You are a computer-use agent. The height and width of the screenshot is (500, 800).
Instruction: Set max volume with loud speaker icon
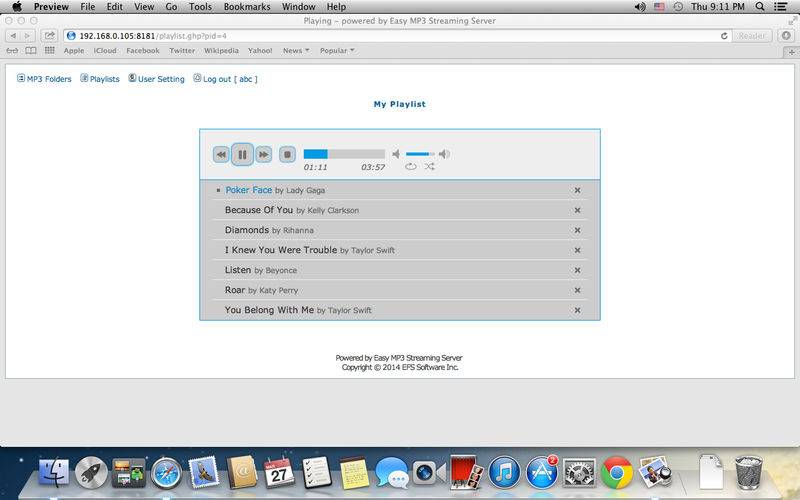point(444,154)
